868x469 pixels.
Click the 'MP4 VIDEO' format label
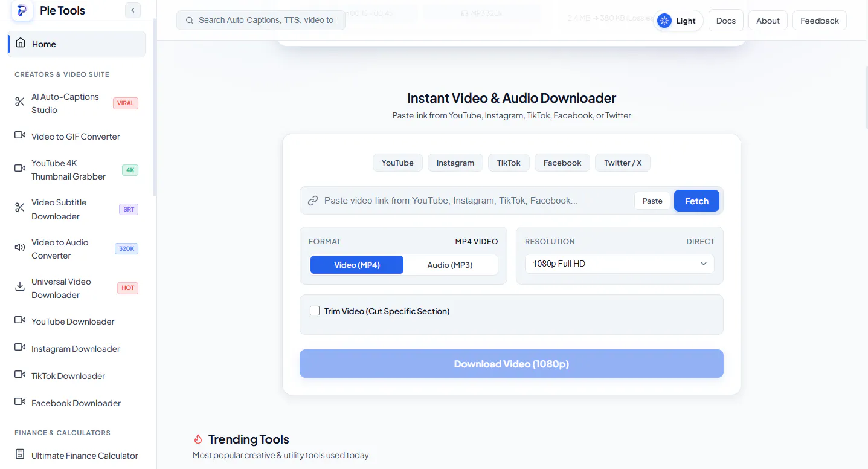tap(477, 241)
